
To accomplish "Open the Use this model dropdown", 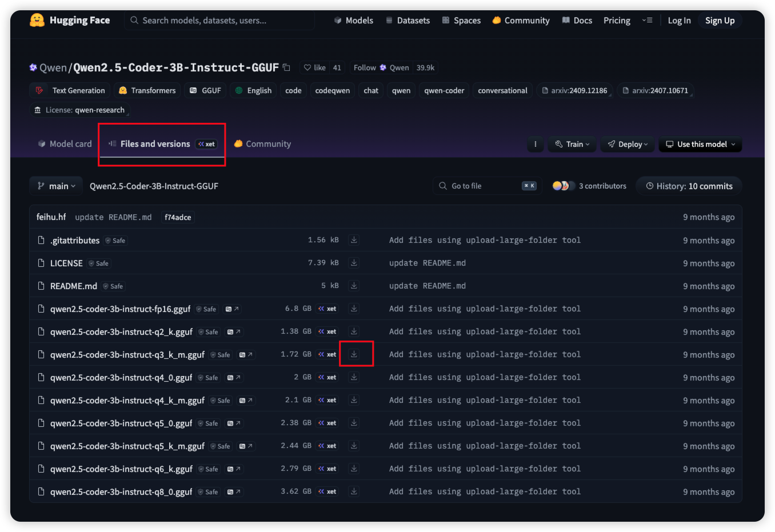I will point(701,145).
